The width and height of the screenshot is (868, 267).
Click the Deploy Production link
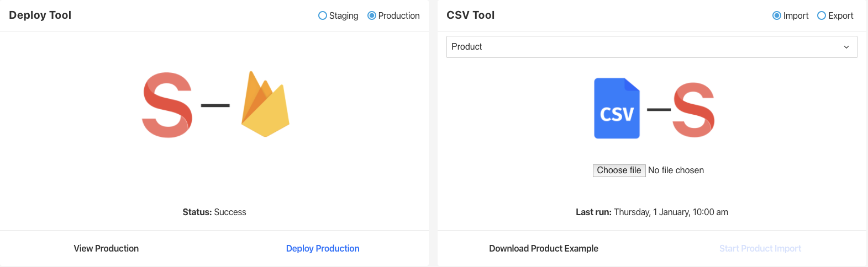pyautogui.click(x=323, y=249)
